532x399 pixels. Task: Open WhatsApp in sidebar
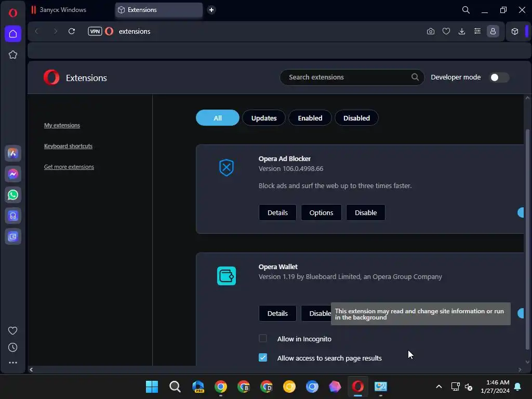tap(13, 195)
